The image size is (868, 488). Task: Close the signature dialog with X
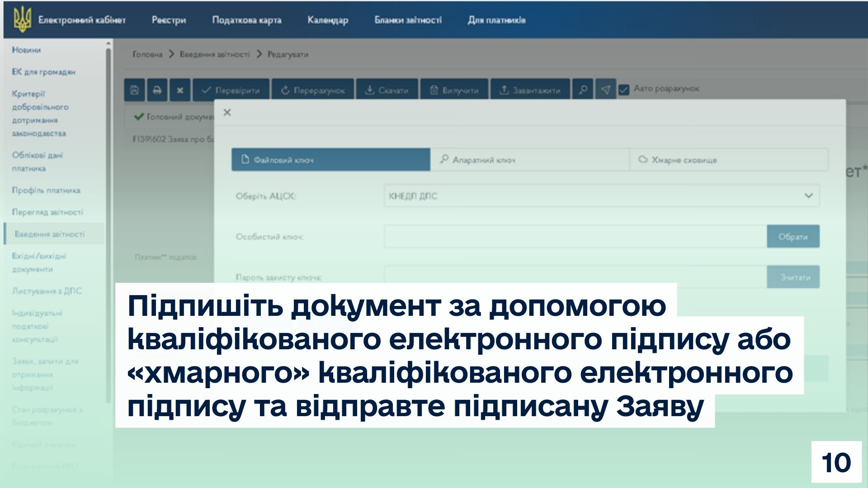pos(227,113)
